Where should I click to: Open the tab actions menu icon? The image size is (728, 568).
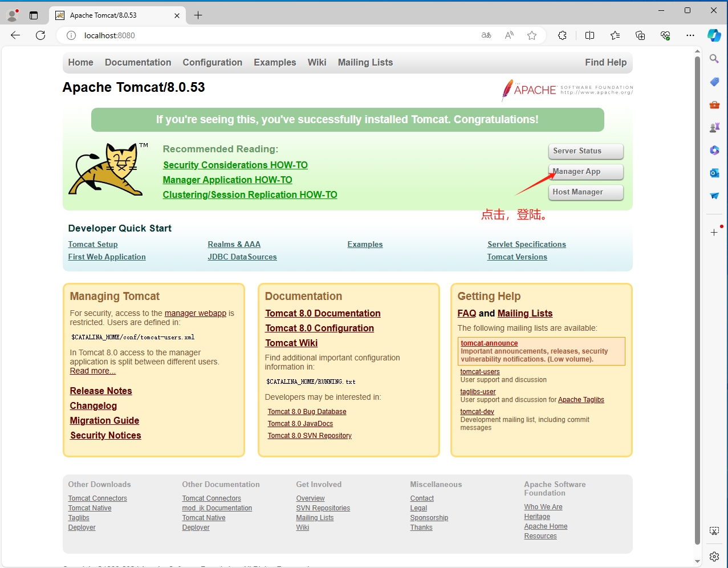click(34, 15)
